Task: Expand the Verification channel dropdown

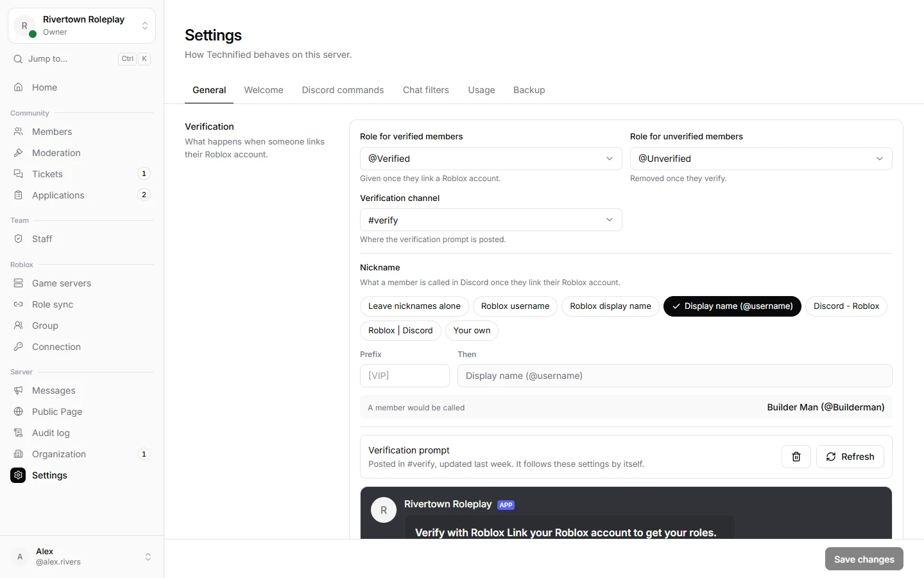Action: (x=491, y=220)
